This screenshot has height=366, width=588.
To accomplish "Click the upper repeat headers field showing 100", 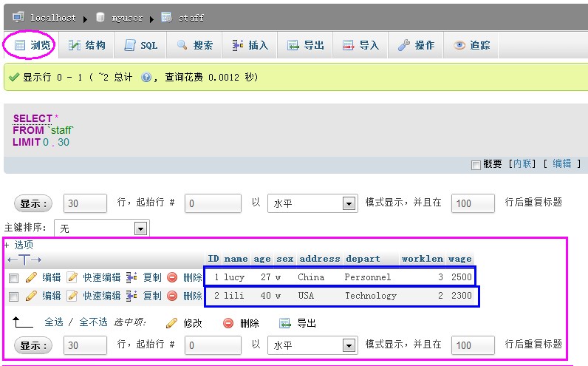I will (x=473, y=203).
